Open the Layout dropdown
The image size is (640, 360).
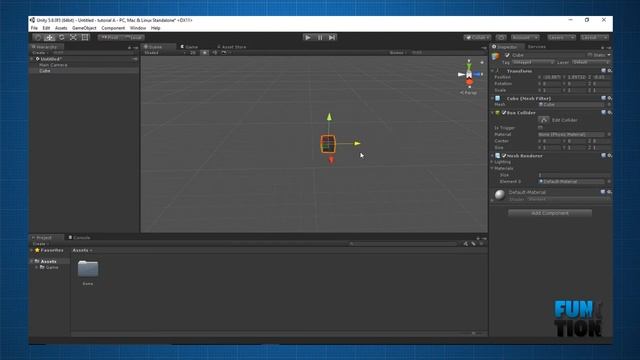(594, 38)
